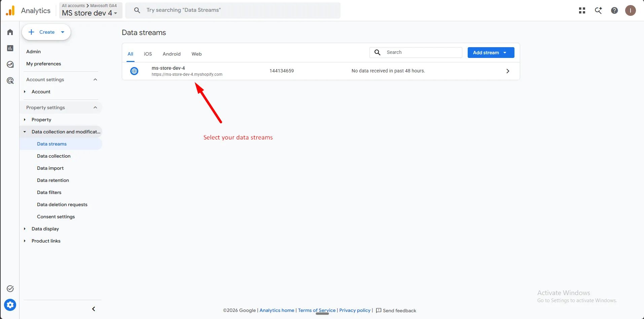The width and height of the screenshot is (644, 319).
Task: Switch to the All streams tab
Action: pos(131,54)
